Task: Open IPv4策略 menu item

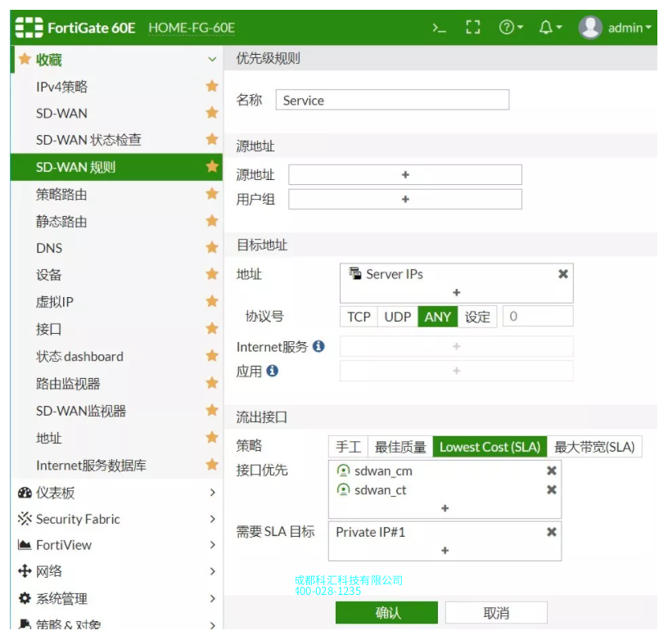Action: [x=61, y=87]
